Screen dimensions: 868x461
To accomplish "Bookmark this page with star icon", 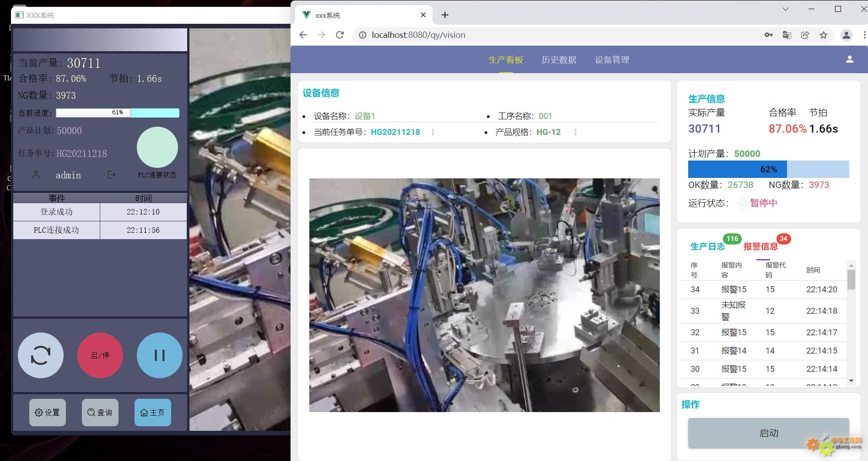I will (824, 35).
